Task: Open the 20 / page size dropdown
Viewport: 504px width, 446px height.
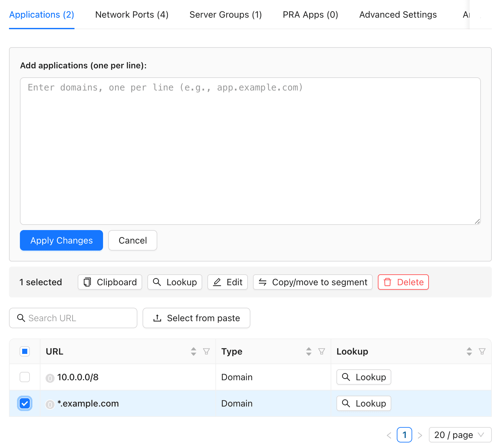Action: [x=460, y=435]
